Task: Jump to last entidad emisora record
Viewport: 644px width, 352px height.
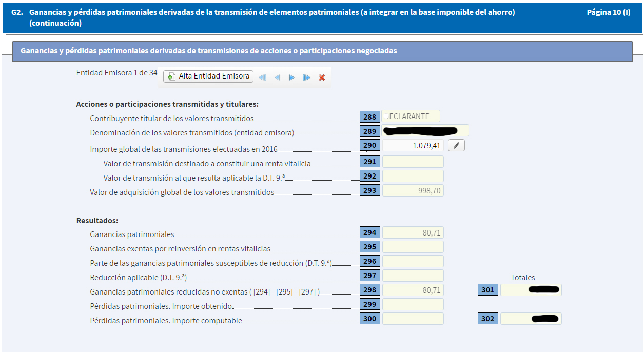Action: tap(306, 77)
